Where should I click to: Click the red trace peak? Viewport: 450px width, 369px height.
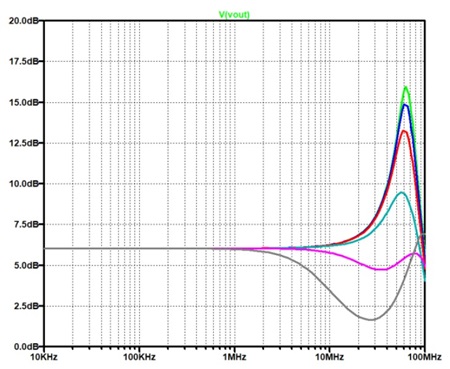404,131
